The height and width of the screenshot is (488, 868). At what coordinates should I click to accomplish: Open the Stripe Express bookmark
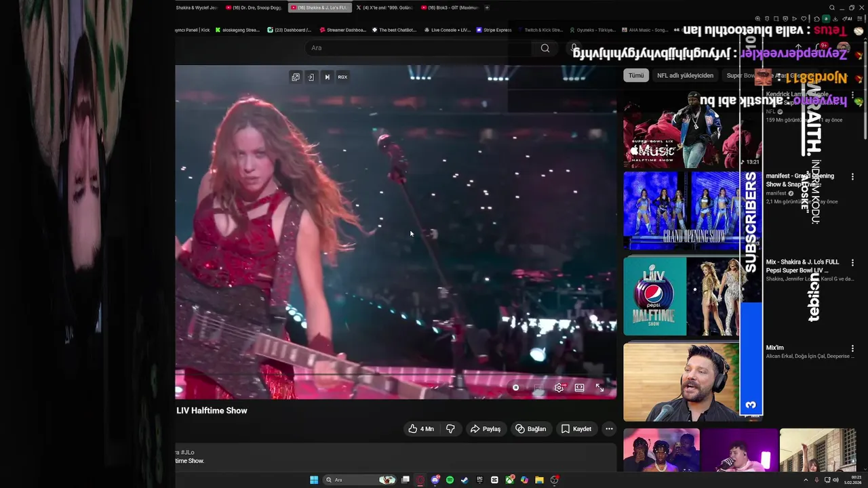[494, 30]
